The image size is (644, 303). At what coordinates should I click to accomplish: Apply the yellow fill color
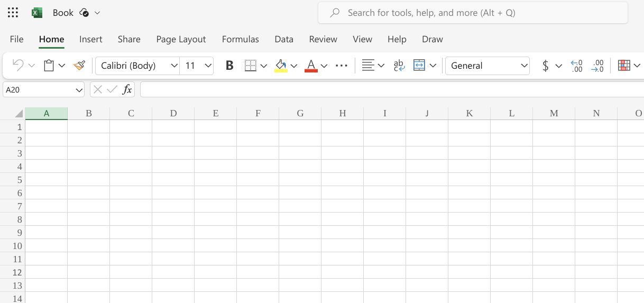(x=281, y=66)
